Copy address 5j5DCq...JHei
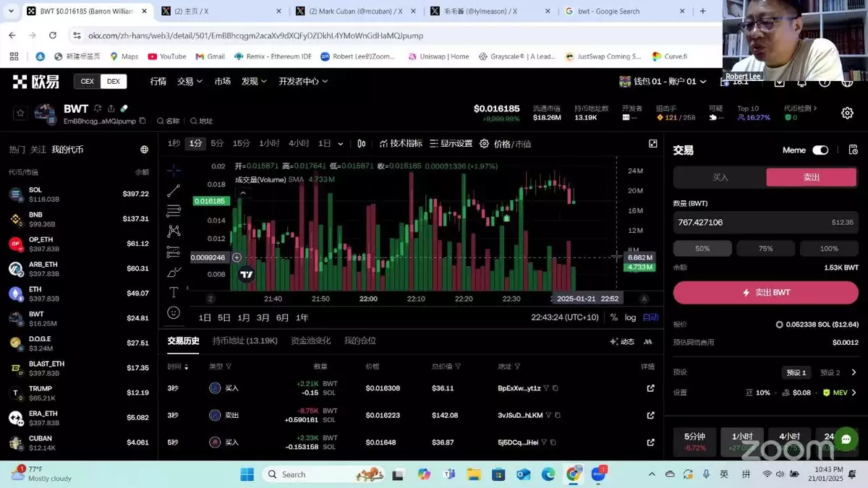Image resolution: width=868 pixels, height=488 pixels. click(555, 442)
